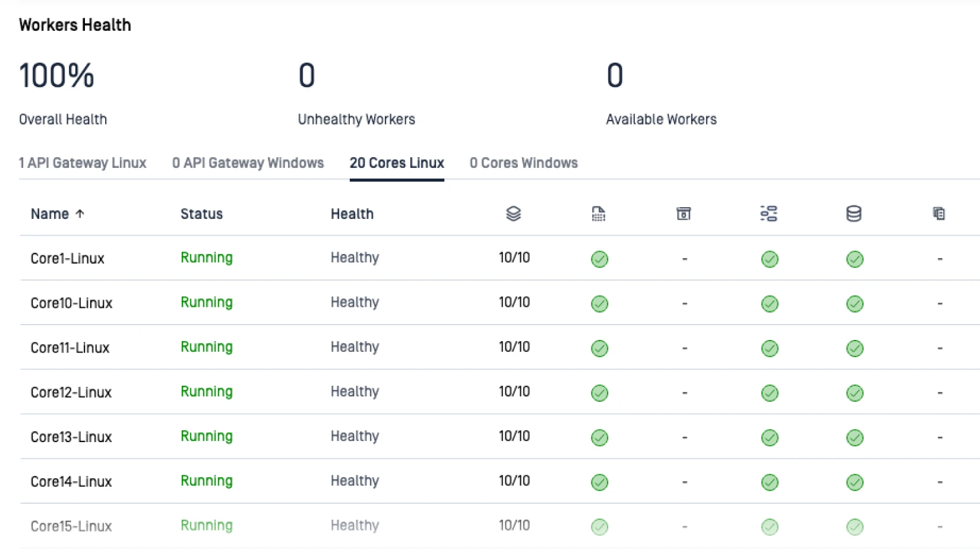Screen dimensions: 980x559
Task: Click Core14-Linux workflow column green checkmark
Action: [x=770, y=482]
